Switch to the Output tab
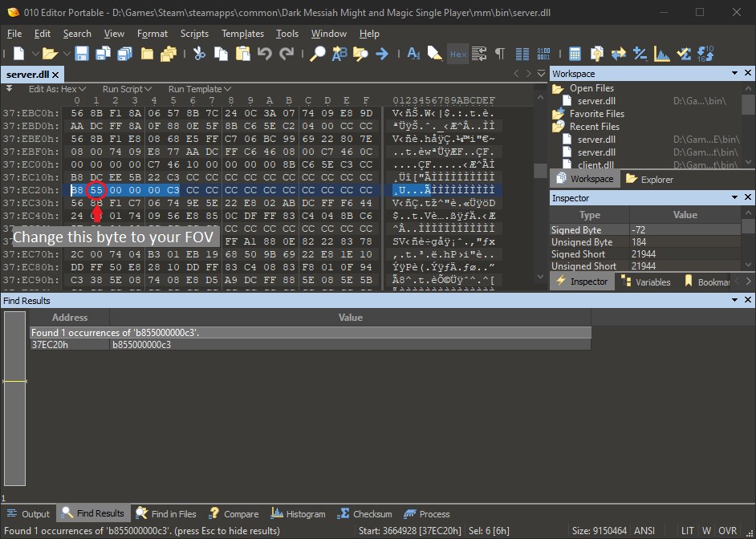The image size is (756, 539). pyautogui.click(x=28, y=514)
